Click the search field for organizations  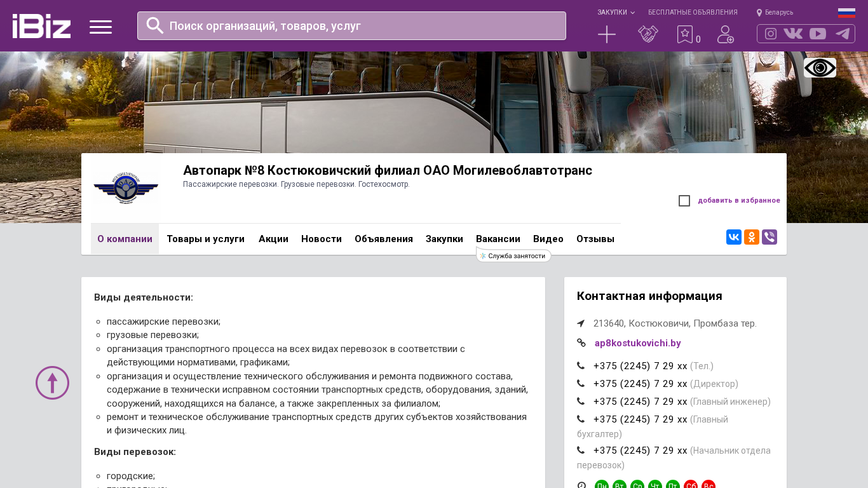tap(351, 26)
